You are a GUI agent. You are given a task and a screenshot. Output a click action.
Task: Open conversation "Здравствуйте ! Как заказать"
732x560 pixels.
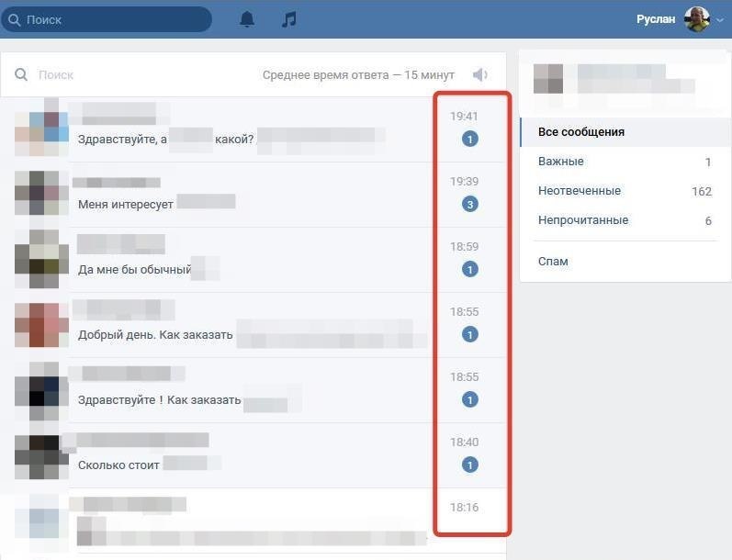253,390
